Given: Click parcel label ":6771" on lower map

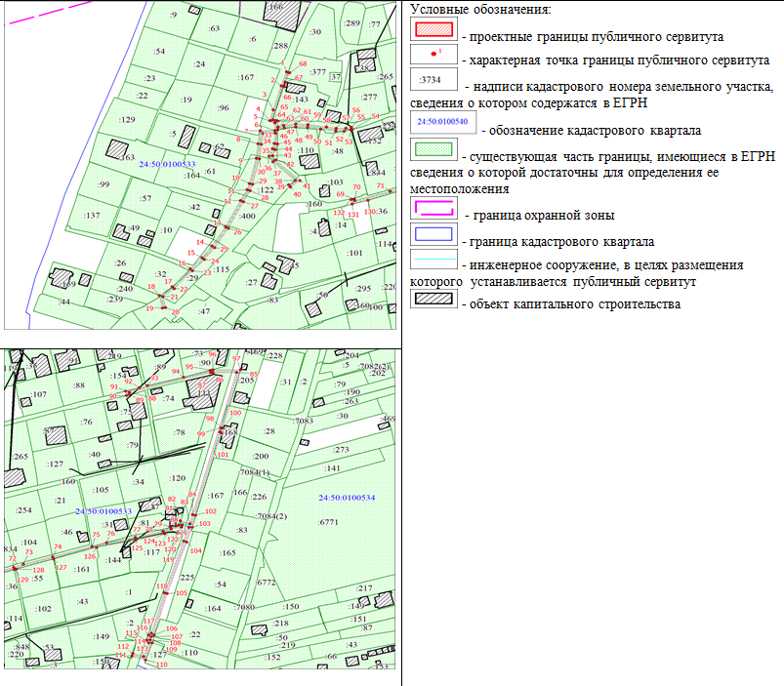Looking at the screenshot, I should [x=330, y=522].
